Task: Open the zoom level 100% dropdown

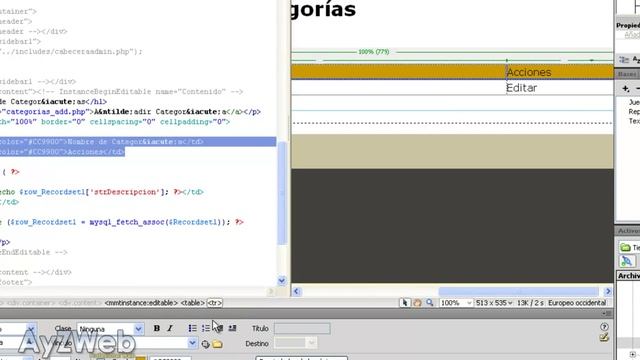Action: pos(456,303)
